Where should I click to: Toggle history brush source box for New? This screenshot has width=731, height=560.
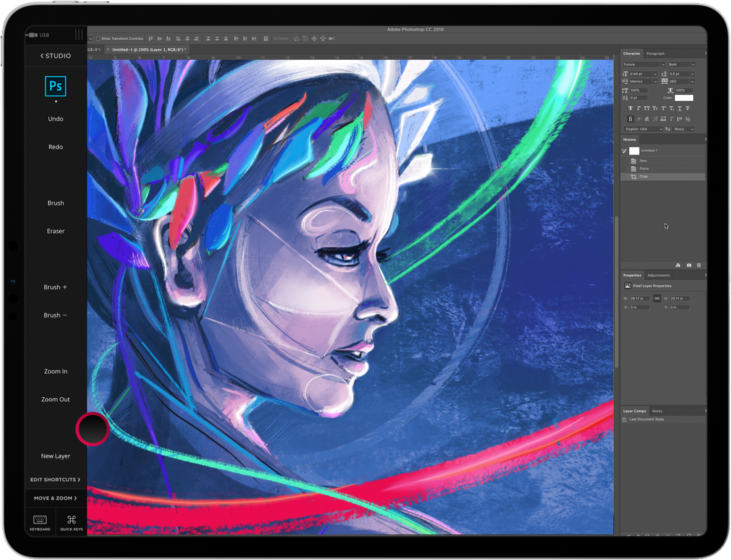[x=624, y=161]
